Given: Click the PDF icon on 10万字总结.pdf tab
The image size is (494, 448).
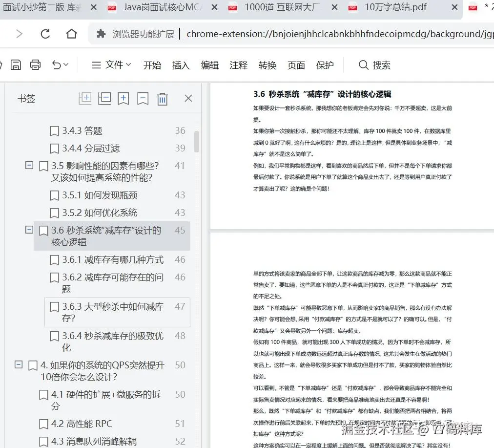Looking at the screenshot, I should coord(352,7).
